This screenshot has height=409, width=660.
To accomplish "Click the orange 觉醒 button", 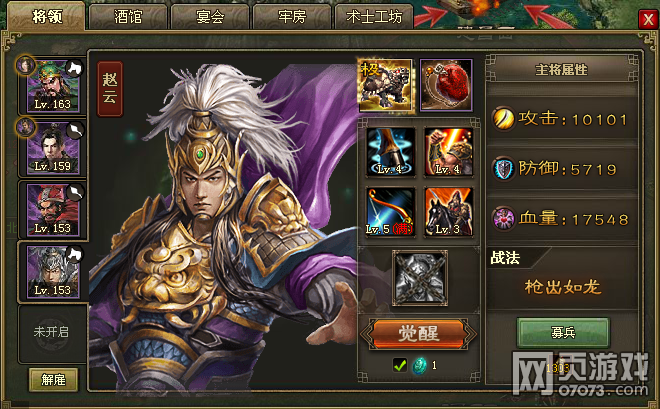I will tap(418, 334).
